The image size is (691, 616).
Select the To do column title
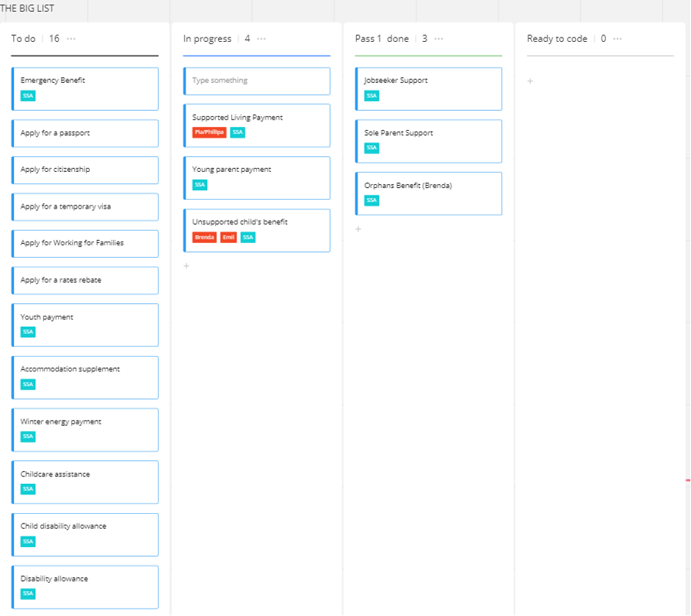[23, 39]
